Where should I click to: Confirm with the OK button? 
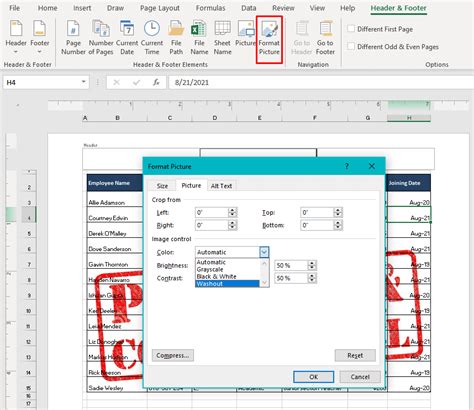click(x=313, y=377)
